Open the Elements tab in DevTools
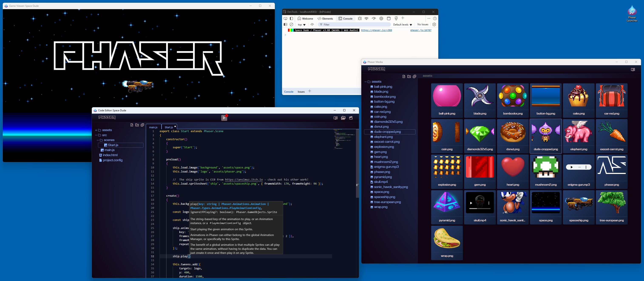 click(325, 18)
